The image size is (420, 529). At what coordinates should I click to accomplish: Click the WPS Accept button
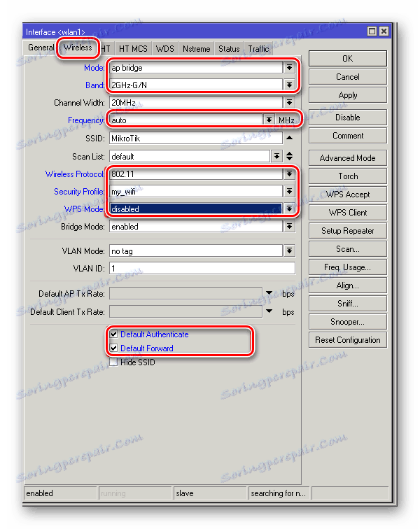point(348,195)
